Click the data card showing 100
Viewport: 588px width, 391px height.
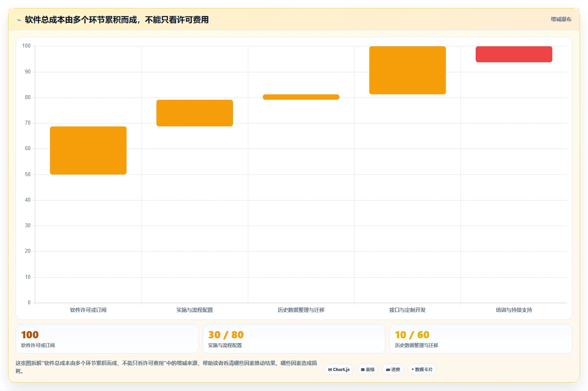[107, 339]
